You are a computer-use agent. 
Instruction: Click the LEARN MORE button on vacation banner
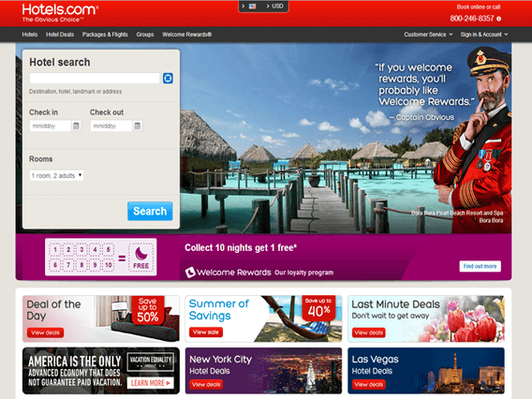[150, 383]
